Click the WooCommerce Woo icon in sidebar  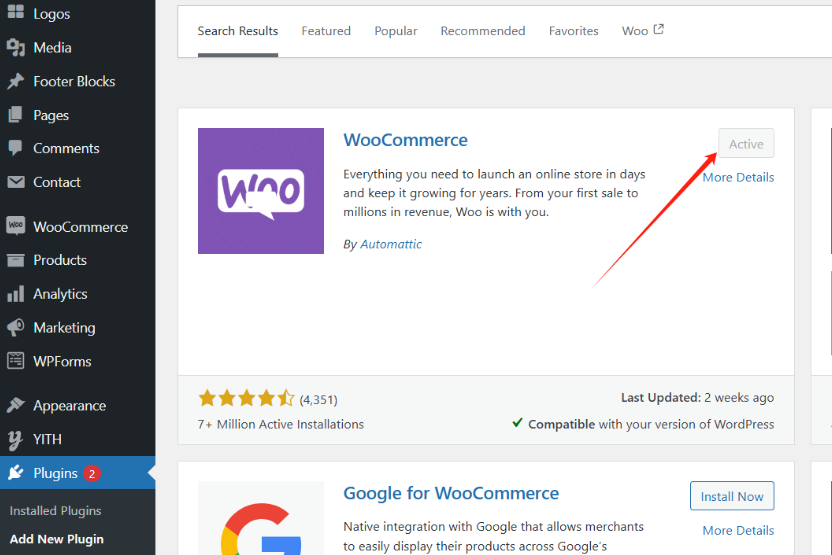point(15,226)
